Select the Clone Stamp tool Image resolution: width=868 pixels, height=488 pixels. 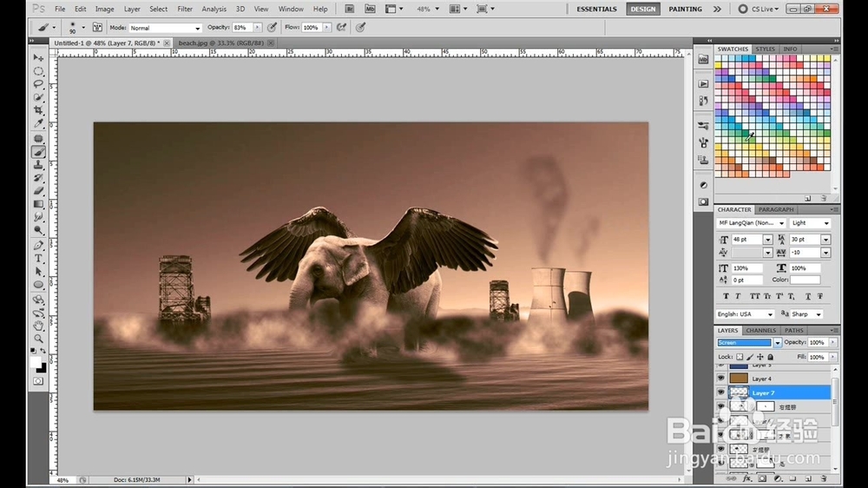(x=38, y=165)
